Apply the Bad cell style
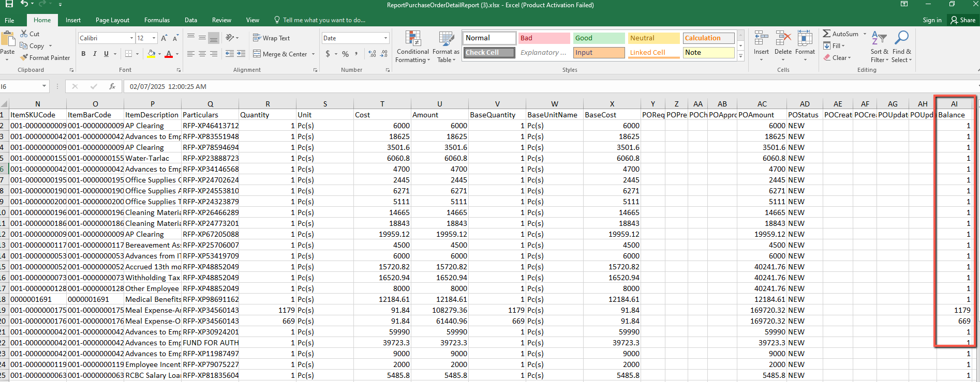This screenshot has width=980, height=382. [x=544, y=38]
